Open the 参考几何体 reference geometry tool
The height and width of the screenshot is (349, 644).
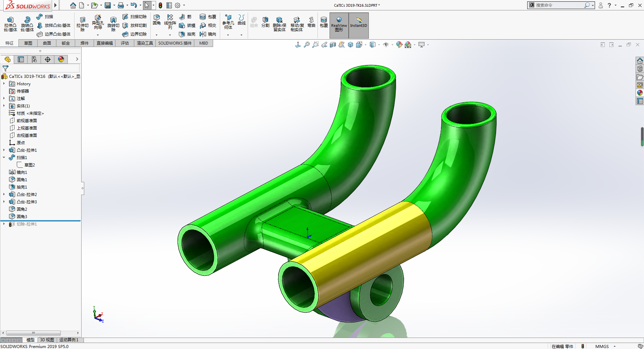(x=228, y=21)
